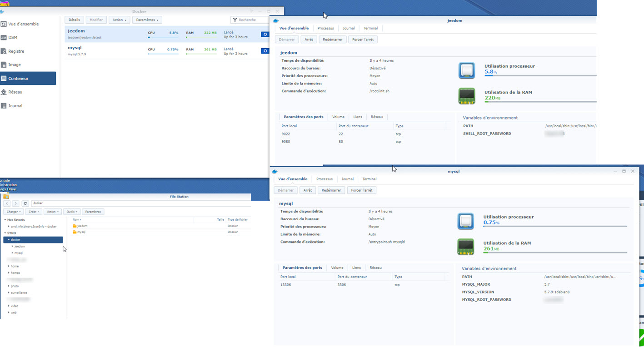The height and width of the screenshot is (347, 644).
Task: Open Image icon in Docker sidebar
Action: click(x=4, y=65)
